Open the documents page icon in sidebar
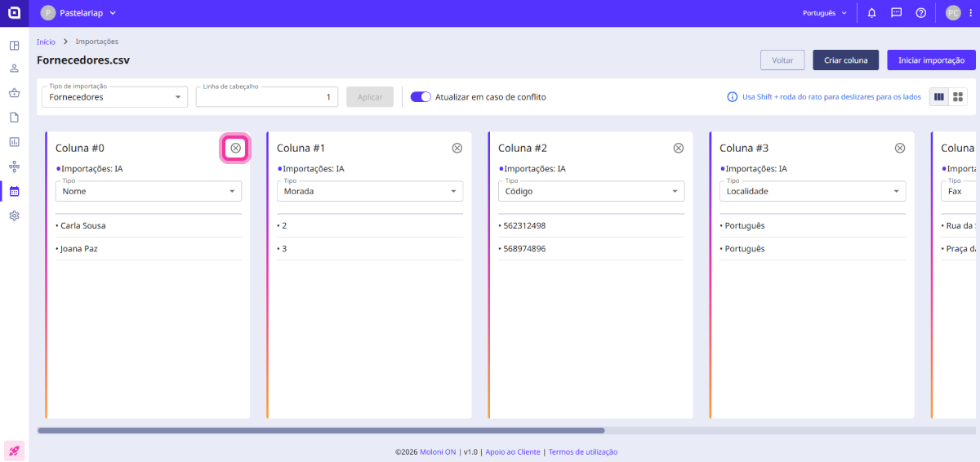 (x=14, y=118)
